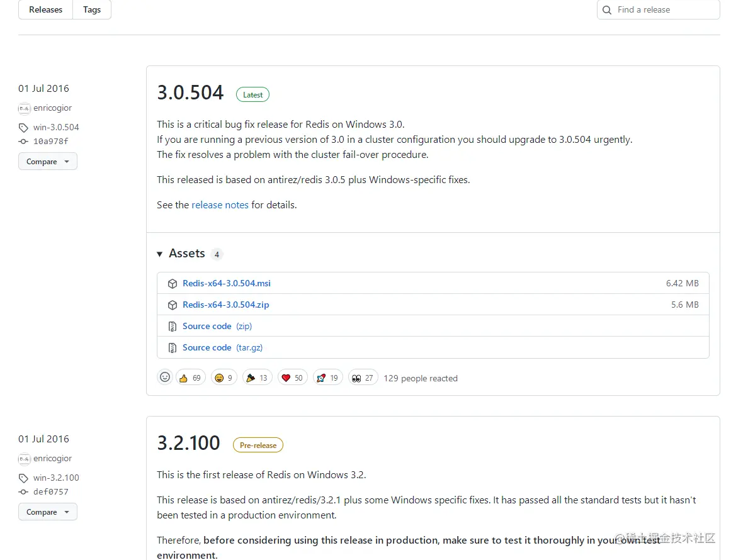Toggle rocket reaction with 19
The image size is (731, 560).
(x=327, y=378)
